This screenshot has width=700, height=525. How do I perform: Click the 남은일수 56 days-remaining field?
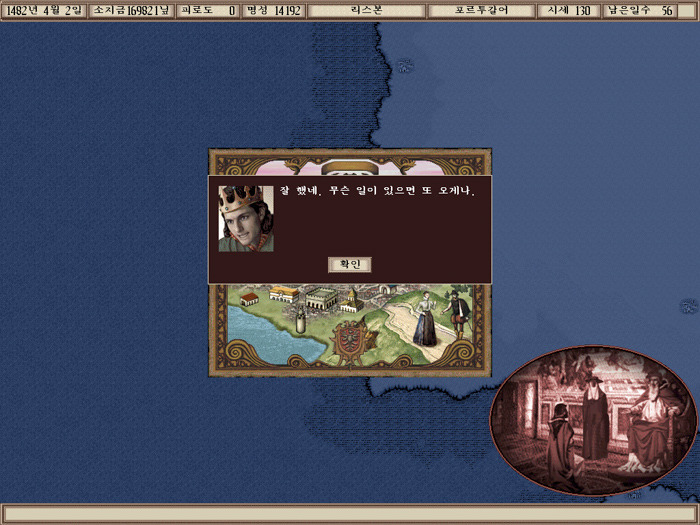point(641,11)
